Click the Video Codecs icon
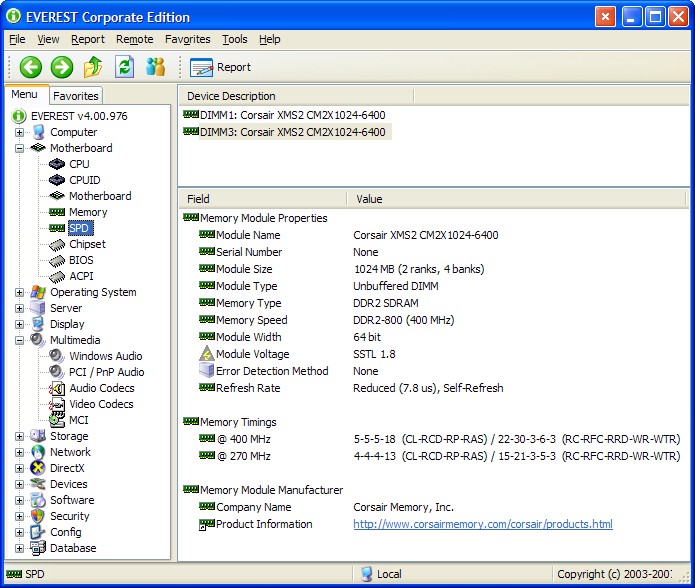Viewport: 695px width, 588px height. (57, 404)
